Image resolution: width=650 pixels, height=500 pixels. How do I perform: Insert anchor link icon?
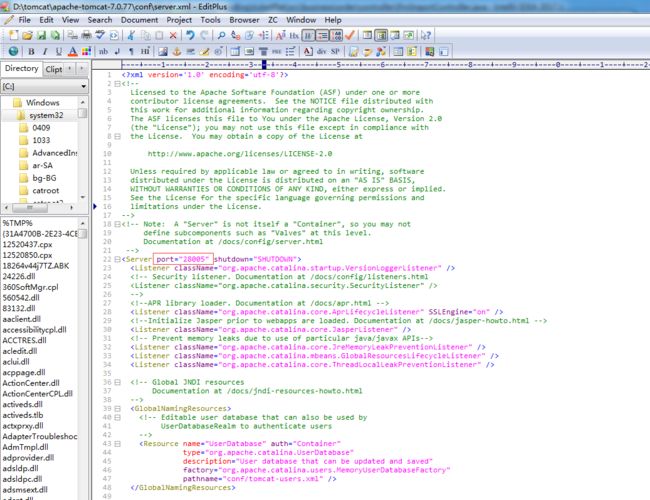click(177, 51)
